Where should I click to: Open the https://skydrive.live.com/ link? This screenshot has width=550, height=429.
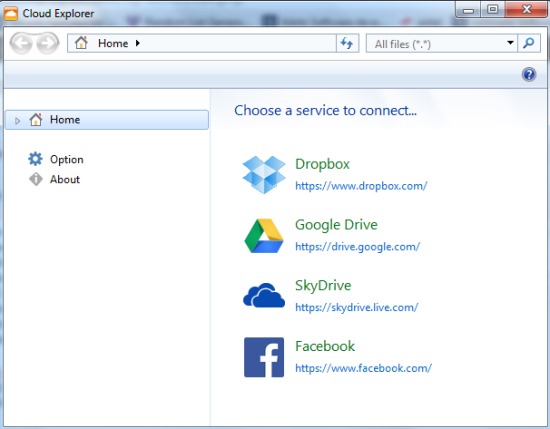pyautogui.click(x=357, y=307)
